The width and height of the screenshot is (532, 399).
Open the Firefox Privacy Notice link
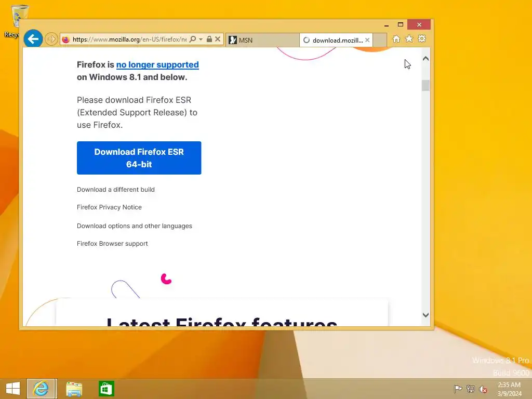[109, 207]
